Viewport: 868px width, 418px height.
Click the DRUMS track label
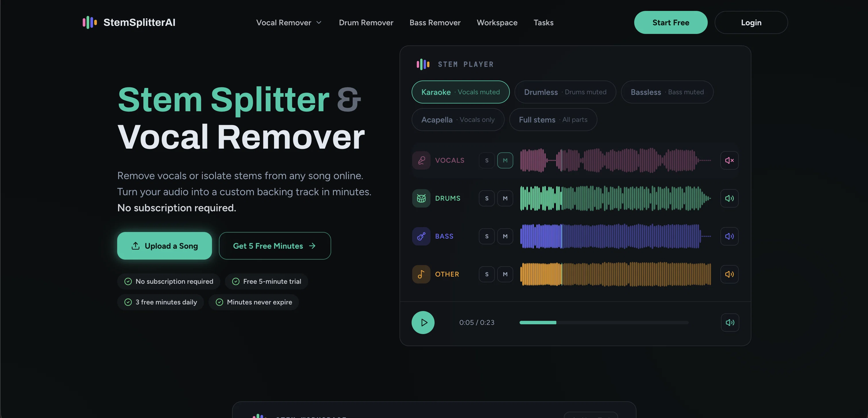[447, 198]
